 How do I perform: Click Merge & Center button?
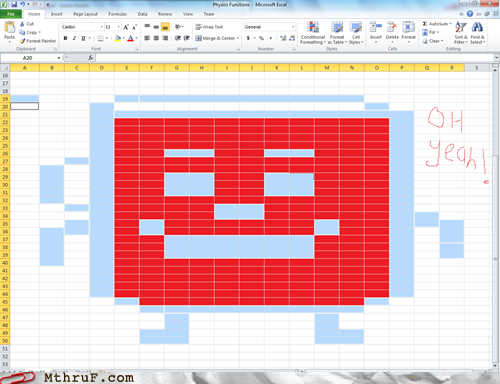(x=217, y=38)
